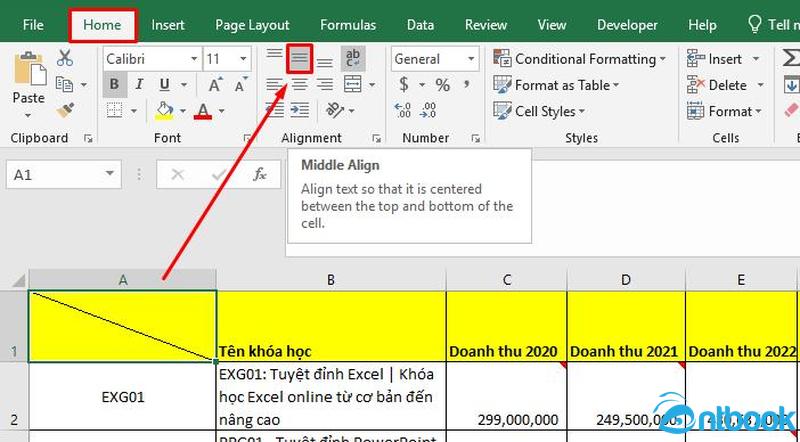Click Insert cells button

tap(714, 59)
